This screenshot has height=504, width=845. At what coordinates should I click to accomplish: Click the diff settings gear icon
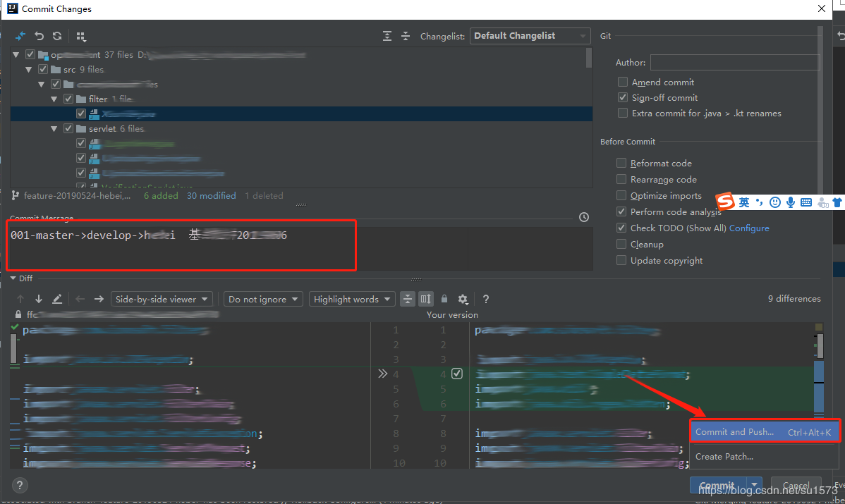(x=463, y=299)
